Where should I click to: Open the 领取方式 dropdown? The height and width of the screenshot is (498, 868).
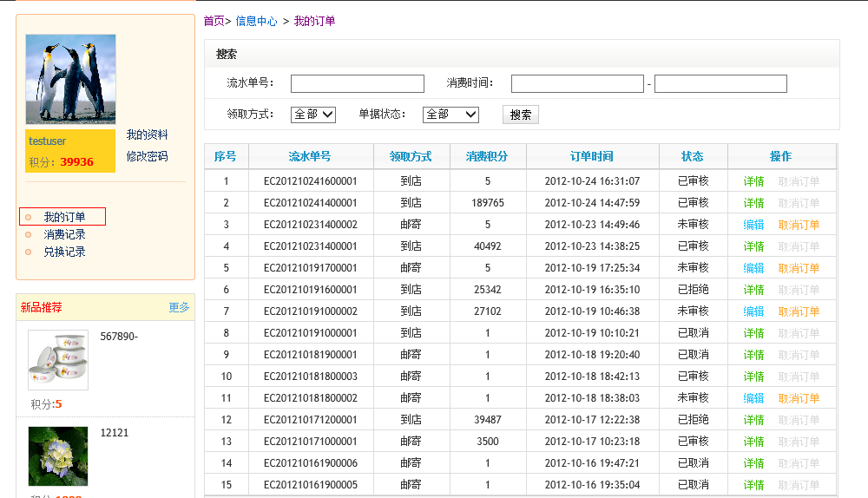313,115
